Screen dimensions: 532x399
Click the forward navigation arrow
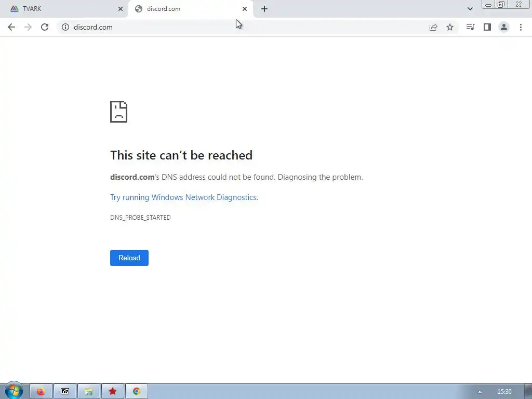pos(28,27)
